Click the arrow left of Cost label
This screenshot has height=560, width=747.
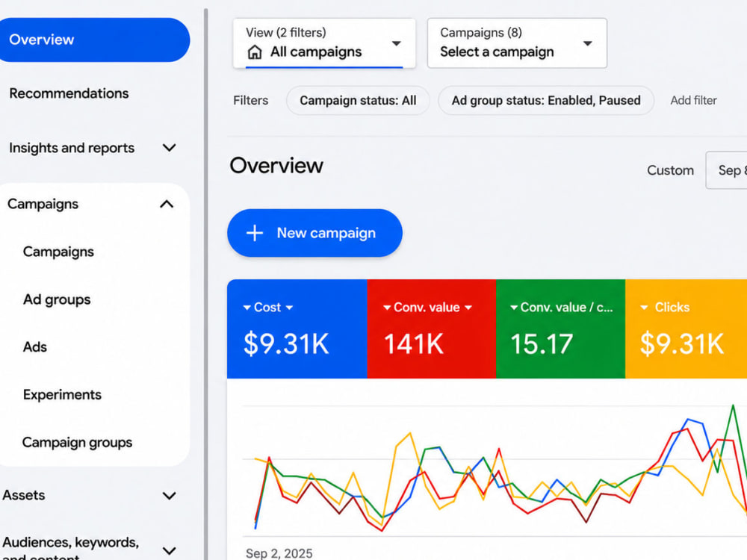pyautogui.click(x=247, y=308)
